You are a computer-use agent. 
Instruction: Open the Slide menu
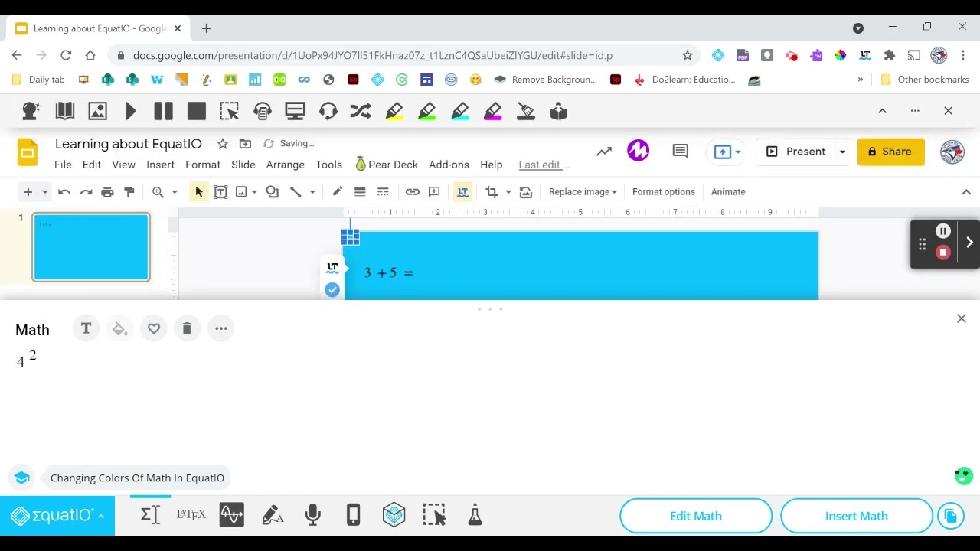tap(243, 165)
